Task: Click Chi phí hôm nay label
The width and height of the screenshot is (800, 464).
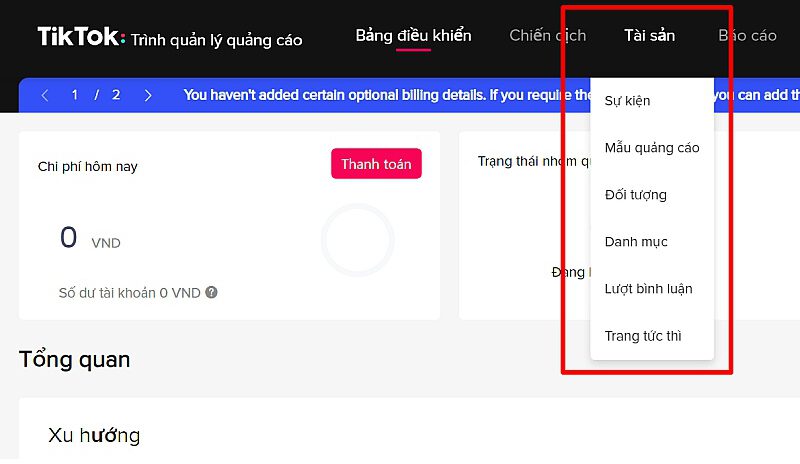Action: (88, 166)
